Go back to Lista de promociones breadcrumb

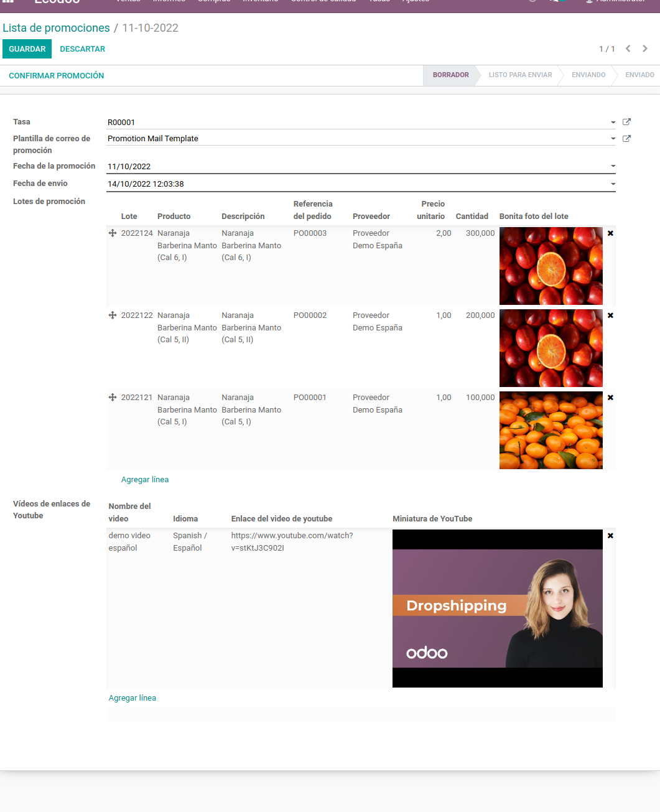pyautogui.click(x=56, y=28)
